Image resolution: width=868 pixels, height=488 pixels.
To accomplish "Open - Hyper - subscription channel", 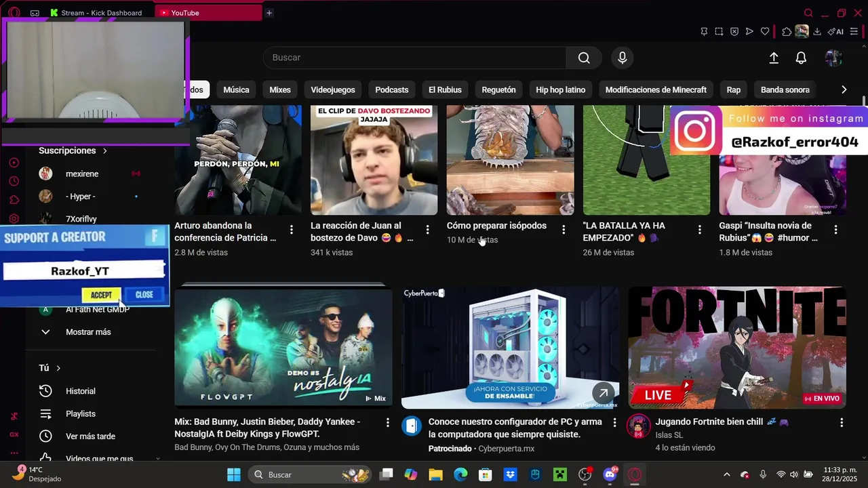I will tap(80, 197).
